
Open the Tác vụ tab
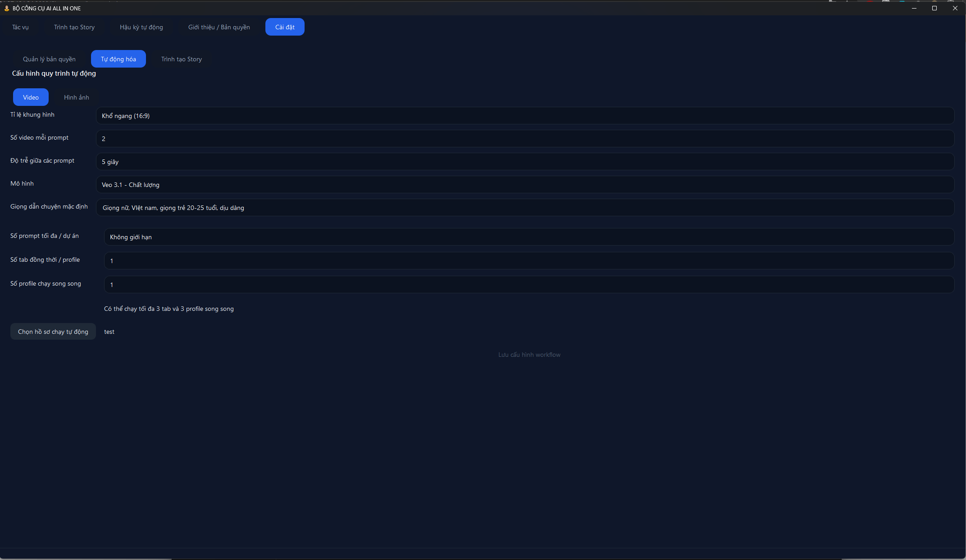pyautogui.click(x=20, y=27)
